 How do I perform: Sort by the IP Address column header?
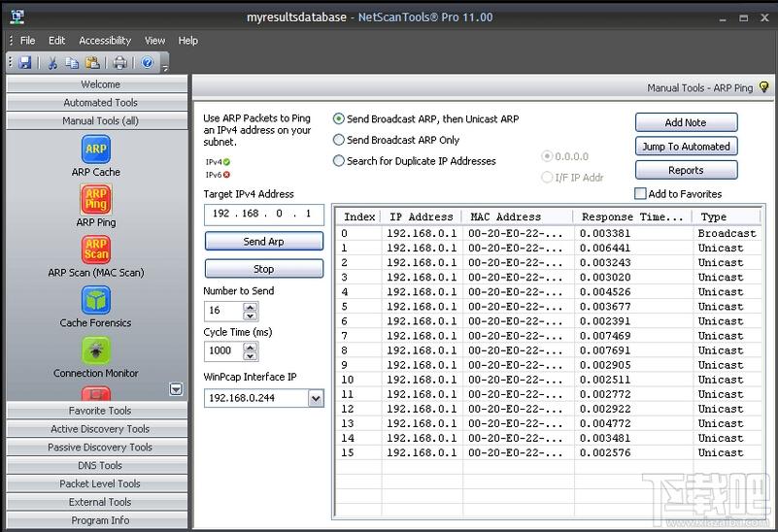pyautogui.click(x=422, y=216)
